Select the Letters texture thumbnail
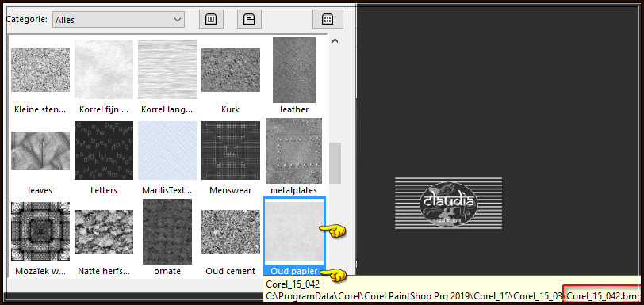 (x=104, y=151)
